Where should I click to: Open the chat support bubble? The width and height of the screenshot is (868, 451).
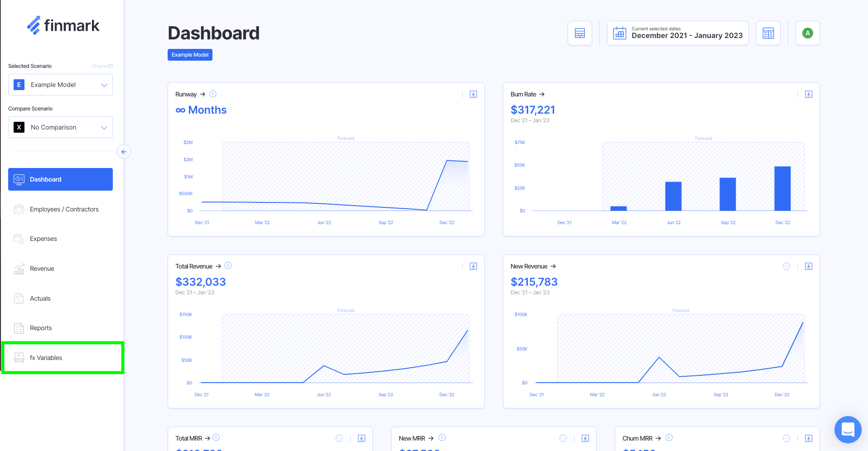848,429
